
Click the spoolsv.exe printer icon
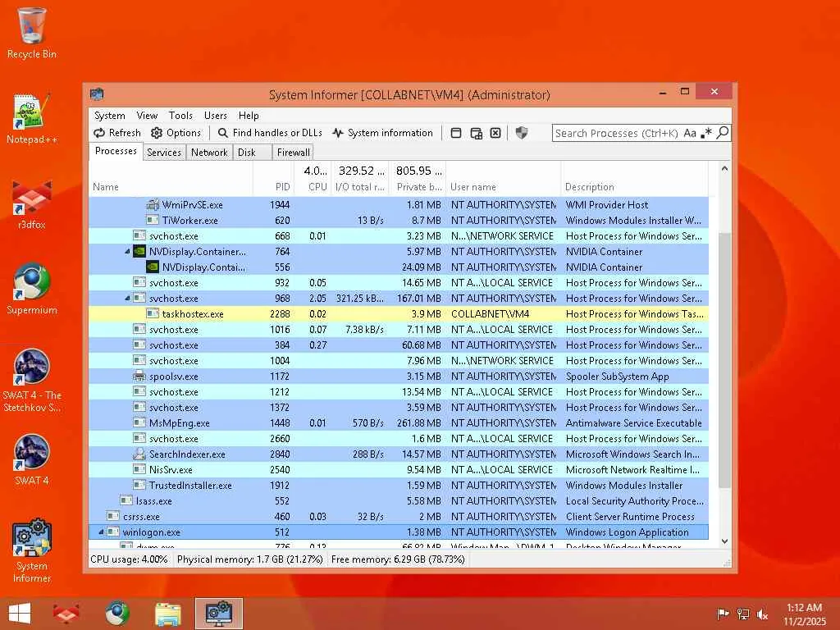click(139, 376)
